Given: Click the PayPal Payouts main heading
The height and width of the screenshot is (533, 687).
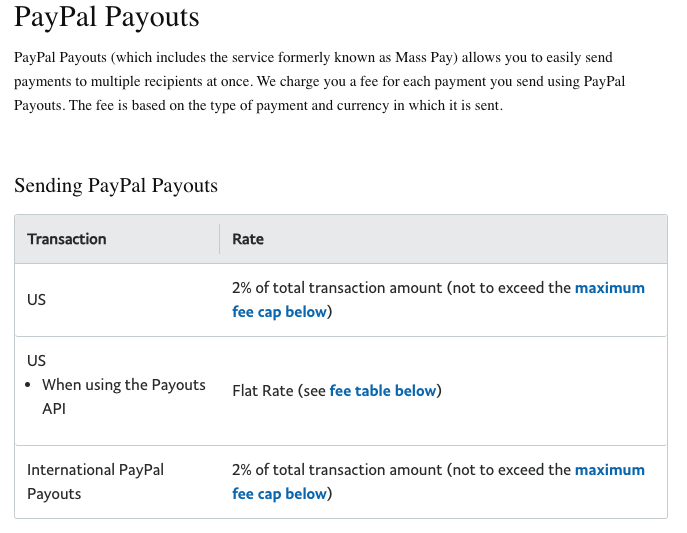Looking at the screenshot, I should click(x=106, y=17).
